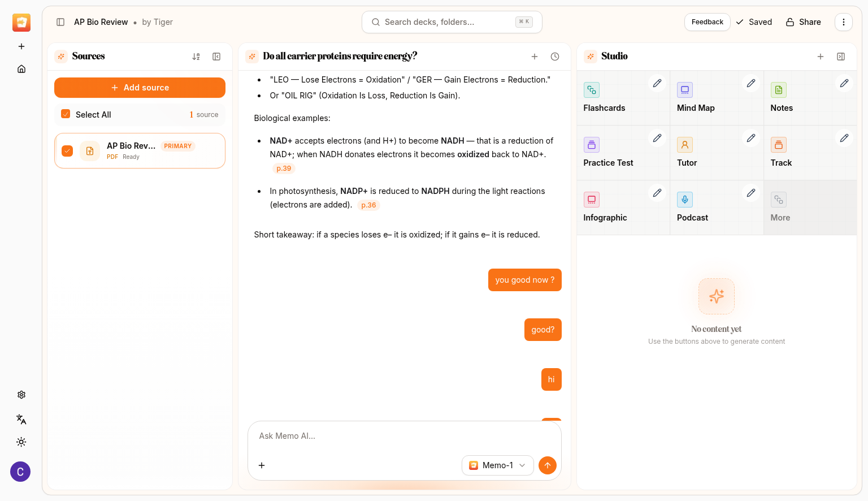Open the language translate icon
This screenshot has height=501, width=868.
(x=21, y=419)
